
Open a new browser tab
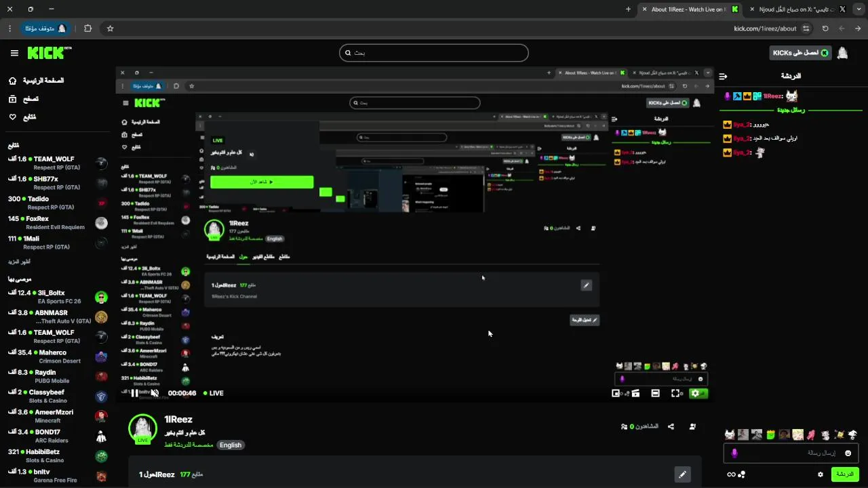628,9
